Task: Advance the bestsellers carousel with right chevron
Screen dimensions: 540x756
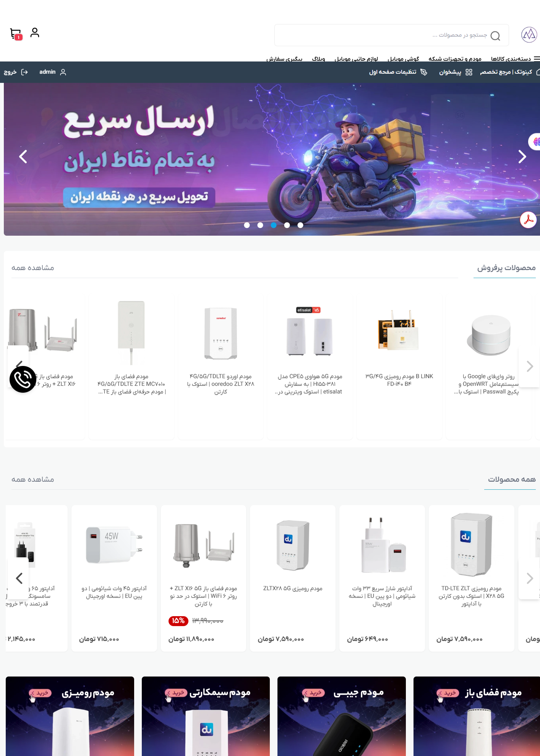Action: [x=530, y=366]
